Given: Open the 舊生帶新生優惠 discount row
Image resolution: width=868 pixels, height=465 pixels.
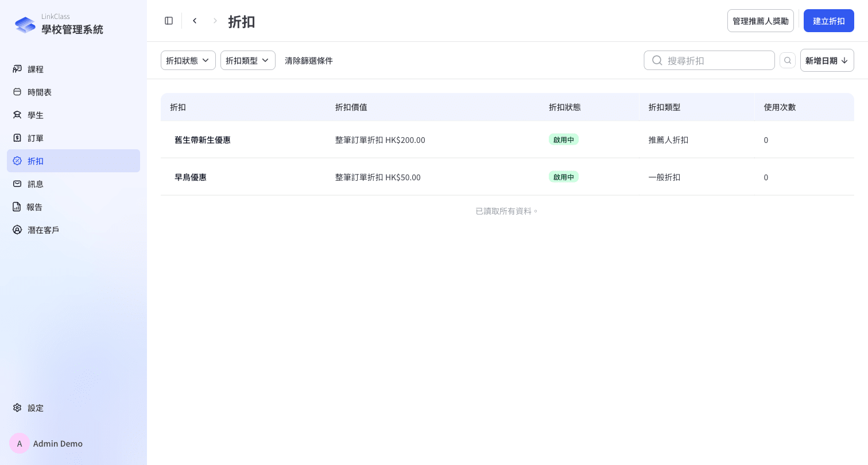Looking at the screenshot, I should 507,139.
